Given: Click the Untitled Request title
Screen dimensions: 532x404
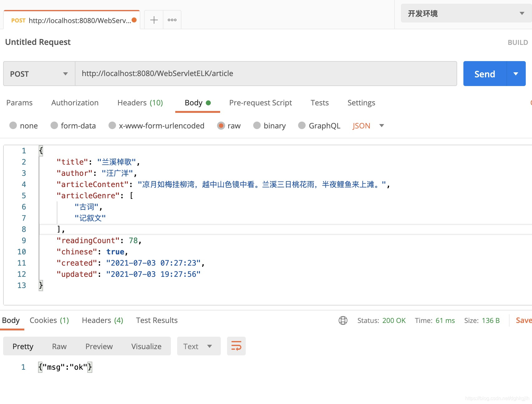Looking at the screenshot, I should click(x=38, y=42).
